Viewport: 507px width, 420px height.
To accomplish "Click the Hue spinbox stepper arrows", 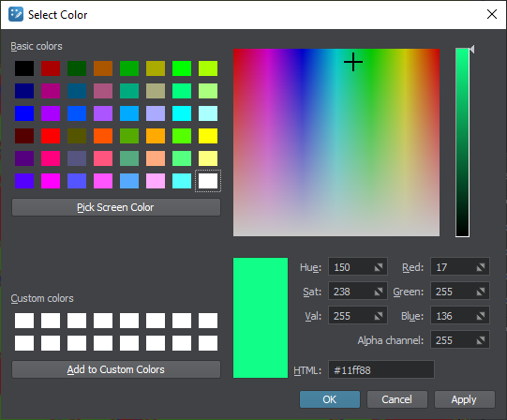I will [x=379, y=267].
